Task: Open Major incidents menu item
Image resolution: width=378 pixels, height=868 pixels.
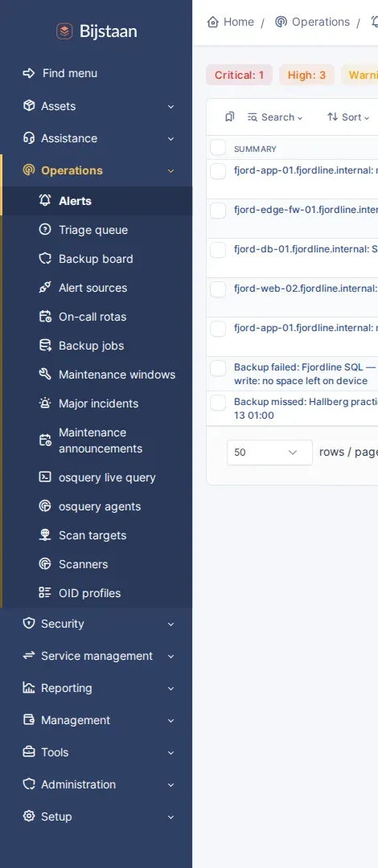Action: [x=97, y=403]
